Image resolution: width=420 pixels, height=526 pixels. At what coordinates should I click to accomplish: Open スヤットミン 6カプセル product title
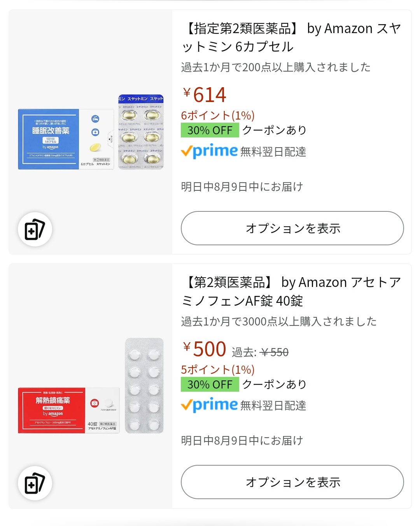click(291, 37)
